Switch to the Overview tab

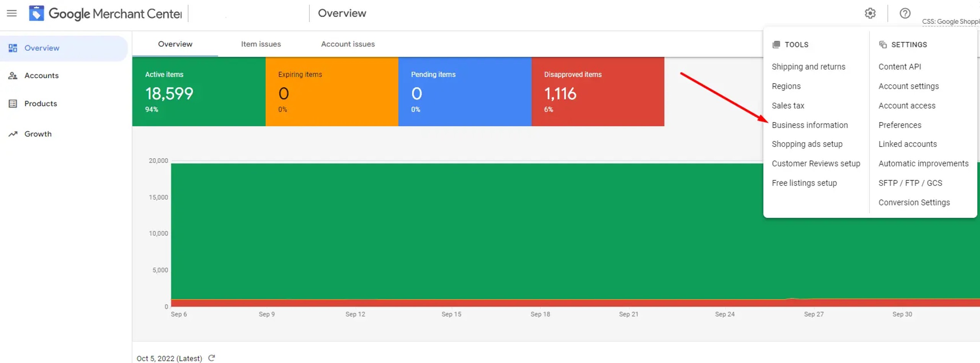(x=175, y=44)
